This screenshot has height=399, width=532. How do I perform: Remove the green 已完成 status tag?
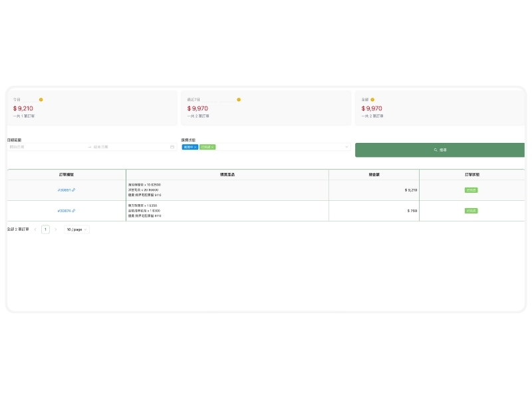click(x=213, y=147)
